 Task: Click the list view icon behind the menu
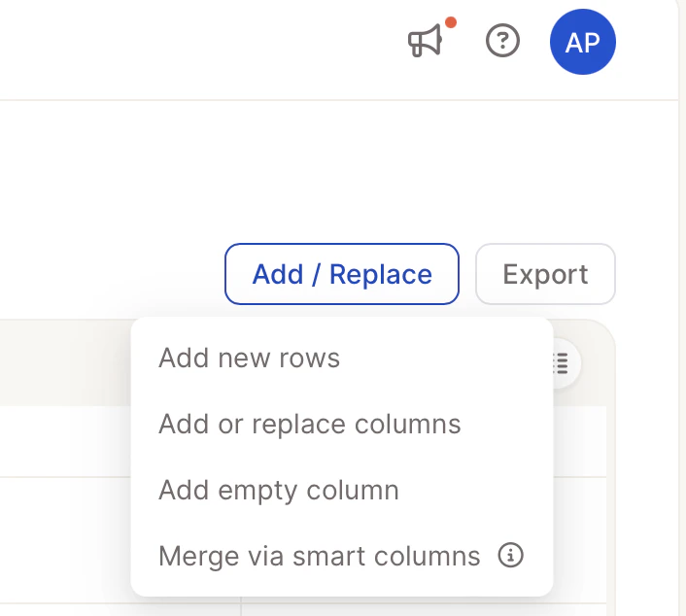pyautogui.click(x=563, y=363)
